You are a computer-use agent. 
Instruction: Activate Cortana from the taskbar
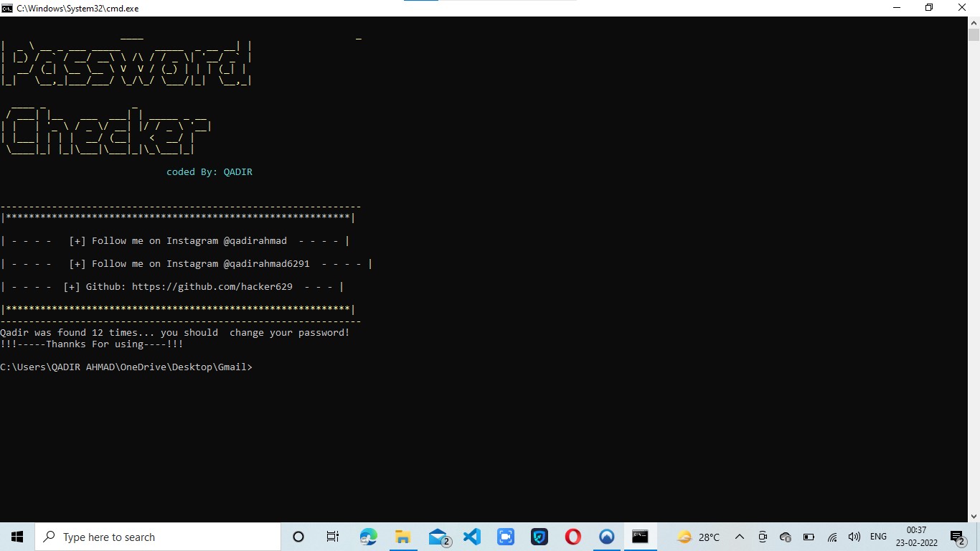pos(298,537)
